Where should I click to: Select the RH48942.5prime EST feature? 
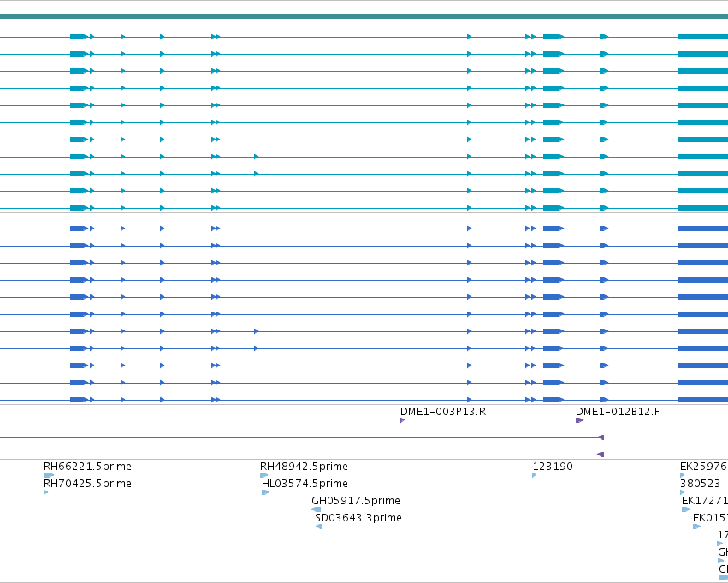(264, 475)
